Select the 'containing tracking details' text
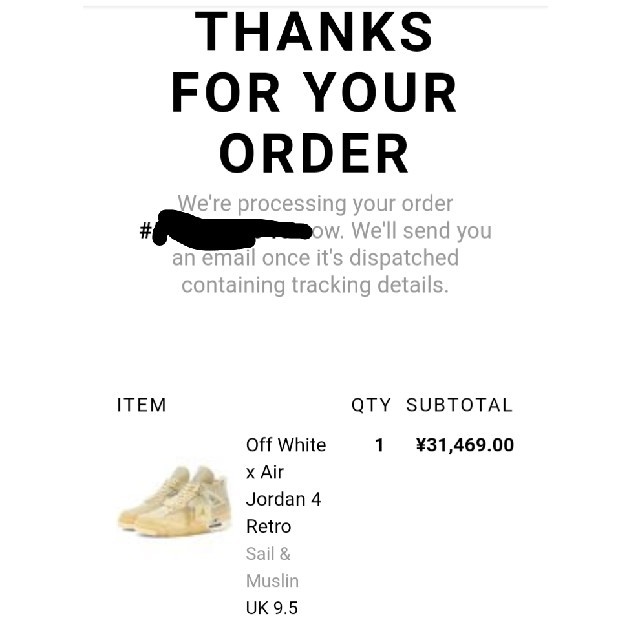640x640 pixels. tap(315, 285)
